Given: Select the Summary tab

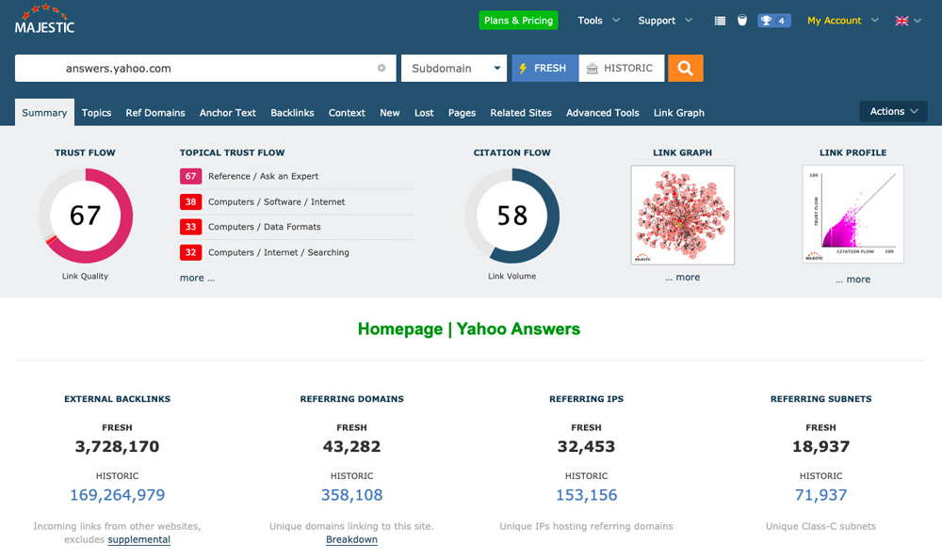Looking at the screenshot, I should pos(44,112).
